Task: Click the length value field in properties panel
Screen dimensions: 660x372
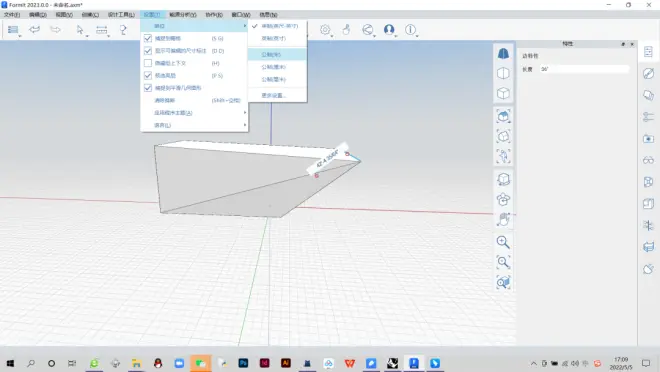Action: (584, 69)
